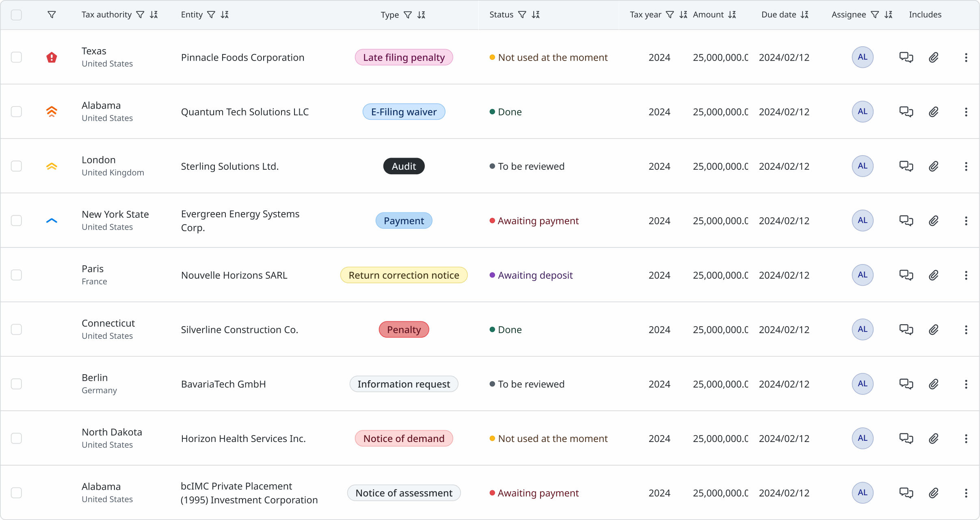This screenshot has height=520, width=980.
Task: Click priority filter icon in header
Action: tap(52, 15)
